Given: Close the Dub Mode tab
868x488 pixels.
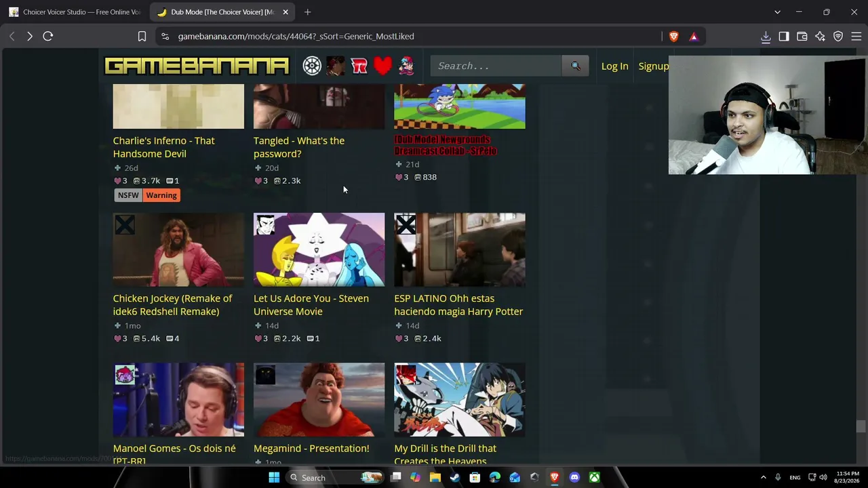Looking at the screenshot, I should (285, 12).
